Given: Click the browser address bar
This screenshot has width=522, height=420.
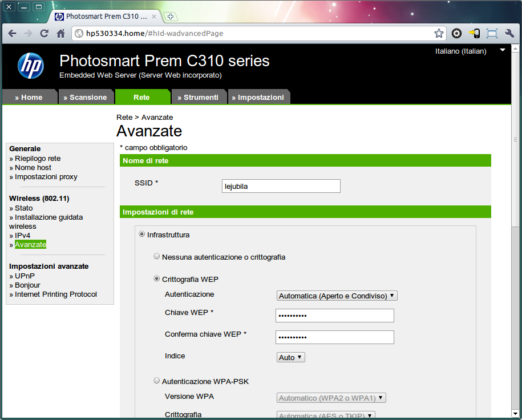Looking at the screenshot, I should (258, 33).
